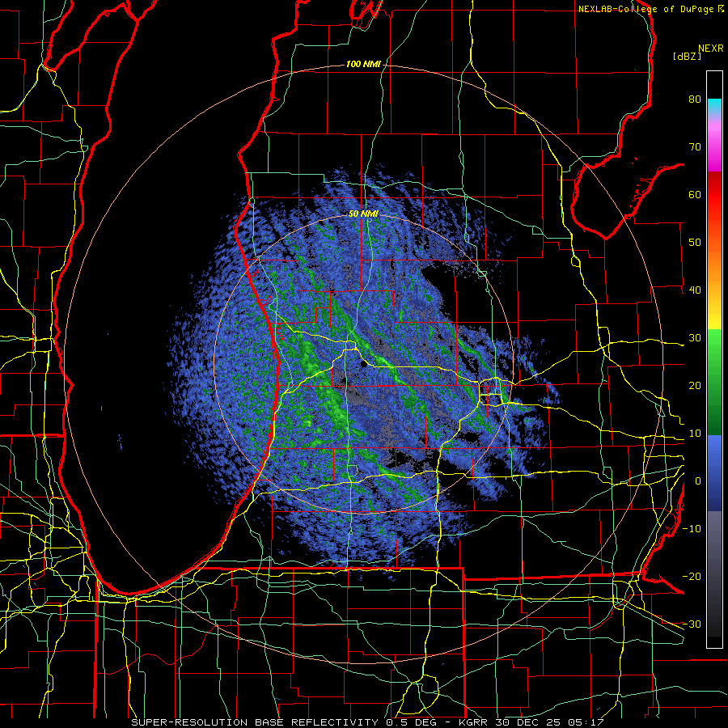
Task: Click the 80 value on the dBZ scale
Action: 695,99
